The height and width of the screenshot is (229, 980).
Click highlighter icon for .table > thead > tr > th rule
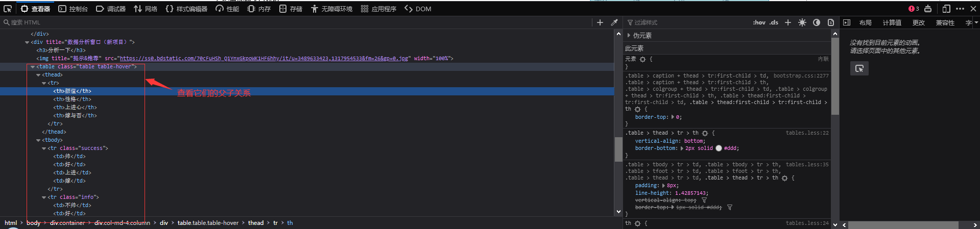tap(705, 133)
